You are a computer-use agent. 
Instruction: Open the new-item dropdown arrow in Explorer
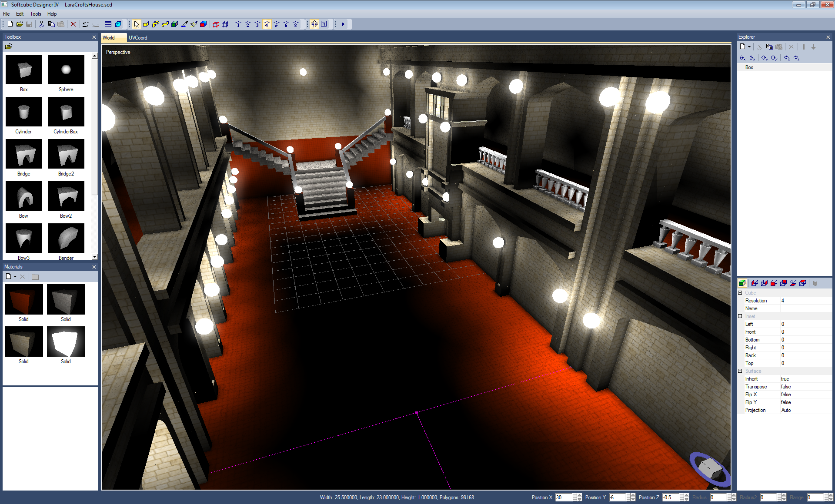click(x=749, y=47)
